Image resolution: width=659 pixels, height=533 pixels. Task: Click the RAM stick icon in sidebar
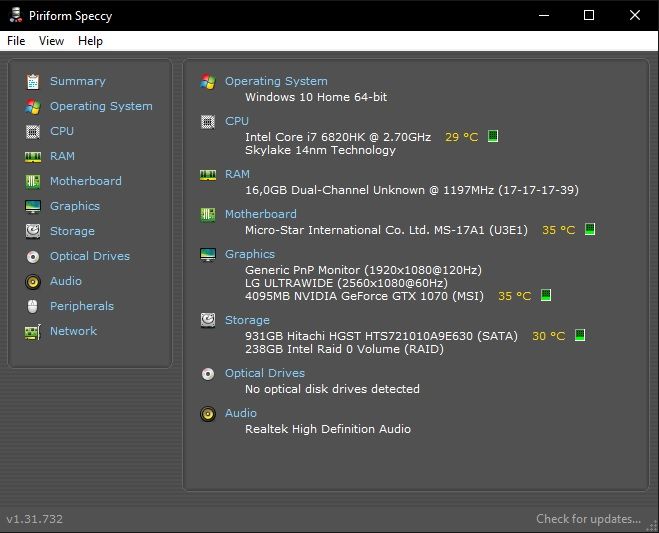tap(33, 157)
